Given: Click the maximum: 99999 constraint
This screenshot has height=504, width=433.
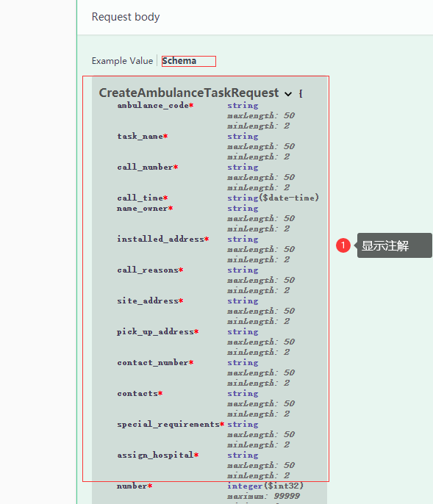Looking at the screenshot, I should click(264, 497).
